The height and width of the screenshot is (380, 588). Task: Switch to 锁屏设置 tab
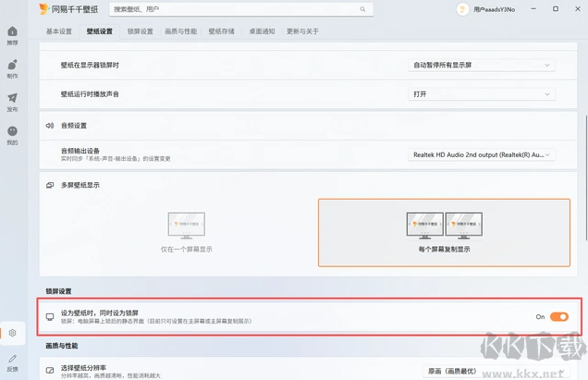pos(140,31)
